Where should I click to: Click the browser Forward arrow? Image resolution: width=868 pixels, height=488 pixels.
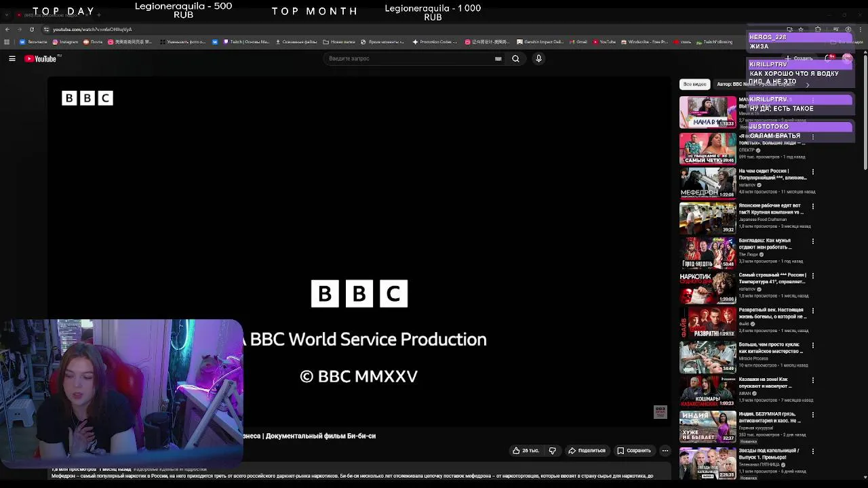point(19,29)
